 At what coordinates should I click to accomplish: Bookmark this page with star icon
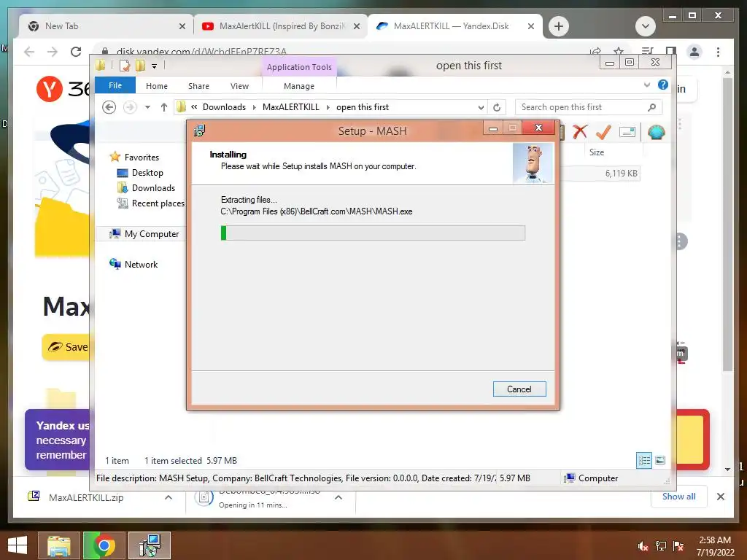coord(619,52)
